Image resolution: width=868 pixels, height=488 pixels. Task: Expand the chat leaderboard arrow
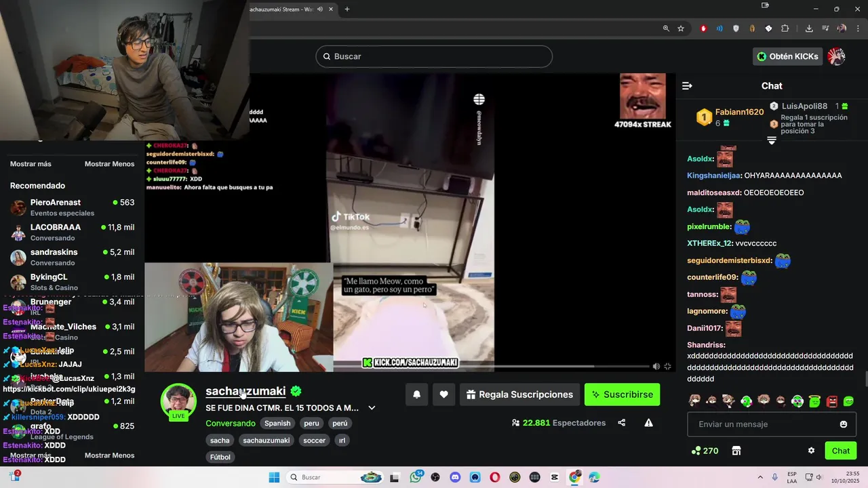pos(771,140)
